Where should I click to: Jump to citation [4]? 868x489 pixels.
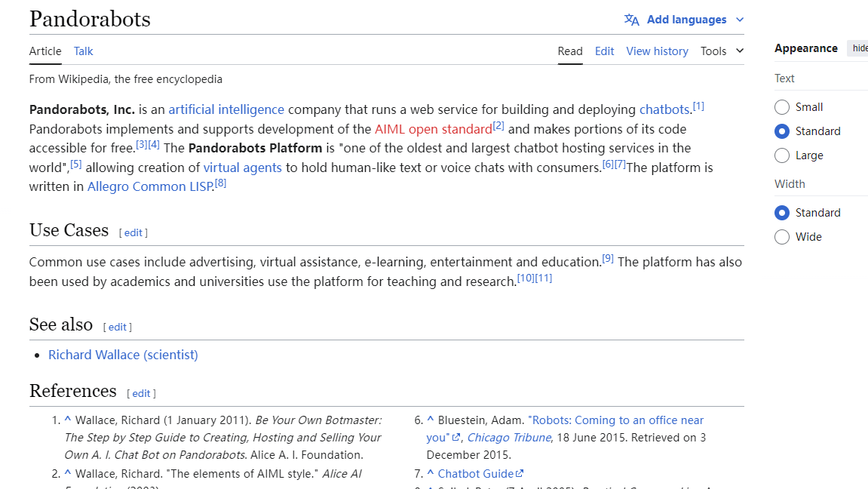pyautogui.click(x=154, y=144)
